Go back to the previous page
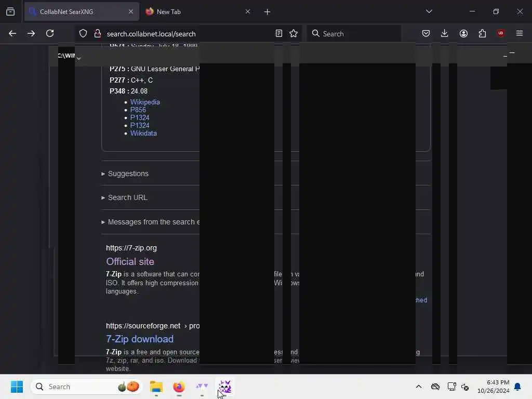Viewport: 532px width, 399px height. [x=12, y=33]
